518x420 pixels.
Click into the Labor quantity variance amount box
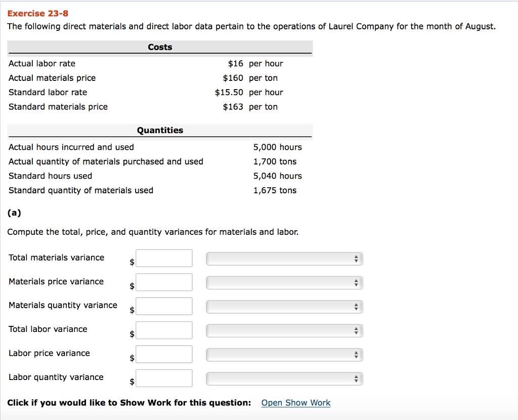(x=164, y=379)
